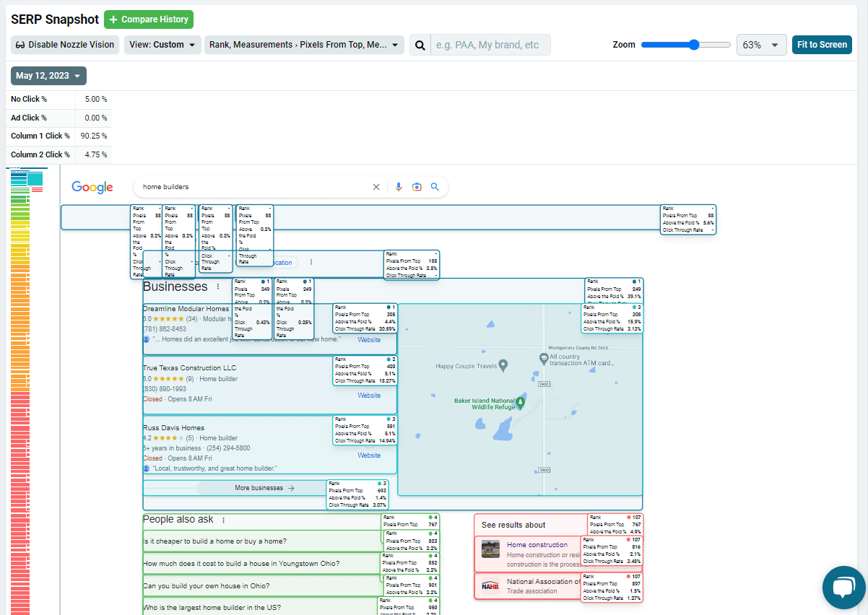Open the Businesses three-dot menu
Screen dimensions: 868x615
(218, 287)
